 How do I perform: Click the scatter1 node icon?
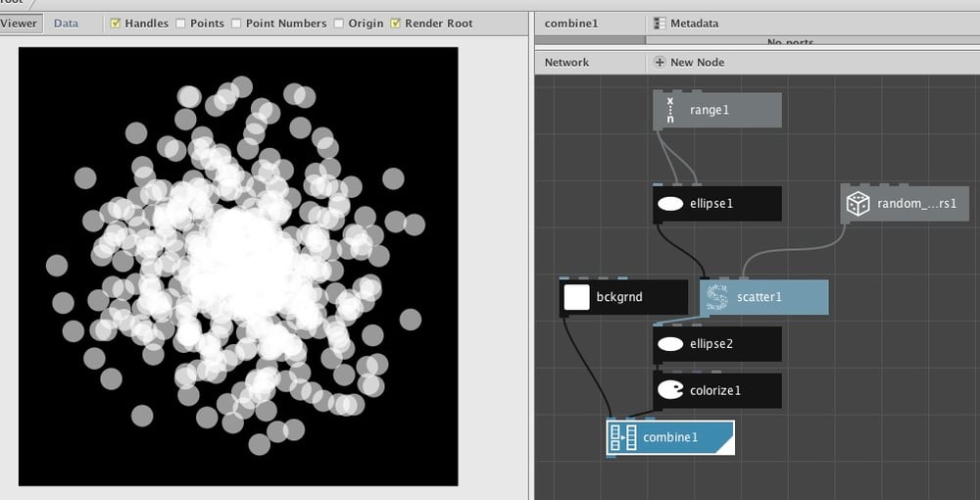click(x=717, y=297)
